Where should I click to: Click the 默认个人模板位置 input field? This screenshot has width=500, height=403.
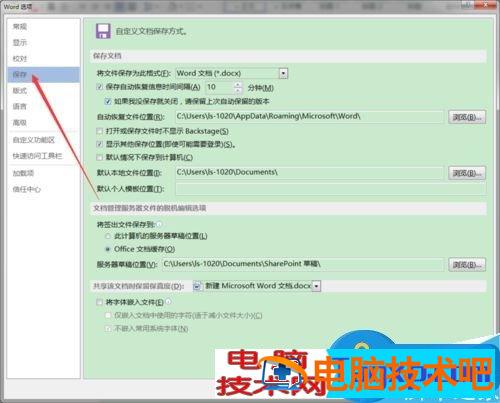coord(330,189)
